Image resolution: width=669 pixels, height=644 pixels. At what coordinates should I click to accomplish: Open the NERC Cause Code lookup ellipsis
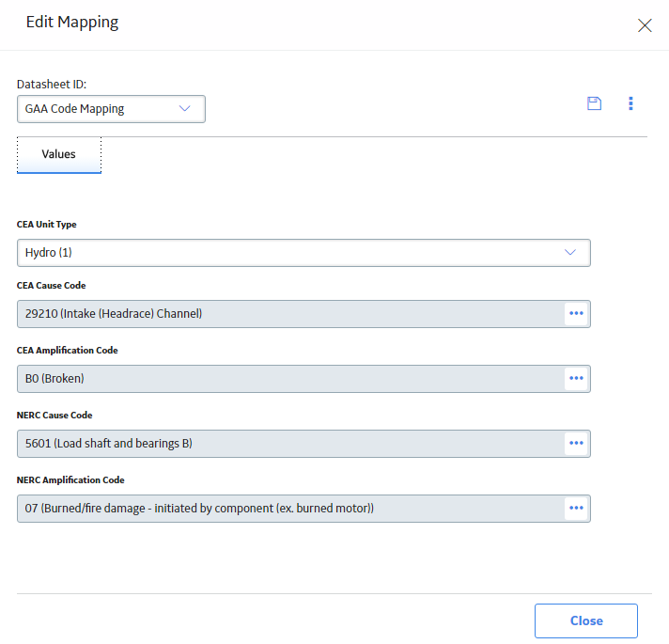[576, 444]
